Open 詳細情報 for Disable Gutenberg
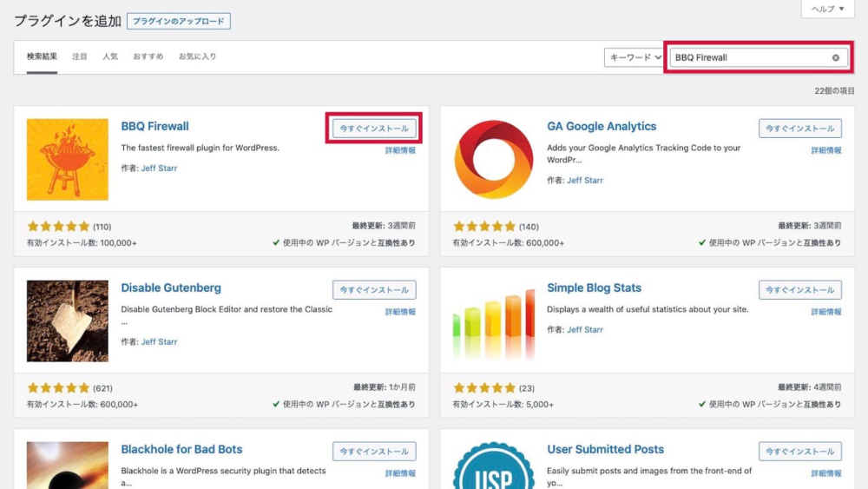This screenshot has width=868, height=489. [400, 313]
